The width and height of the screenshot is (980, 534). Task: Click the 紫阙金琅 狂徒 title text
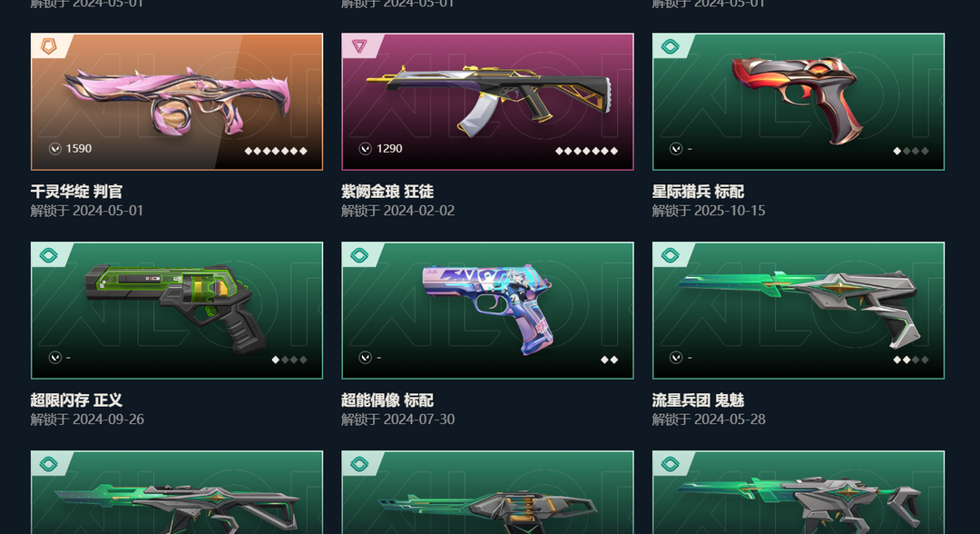[x=387, y=192]
